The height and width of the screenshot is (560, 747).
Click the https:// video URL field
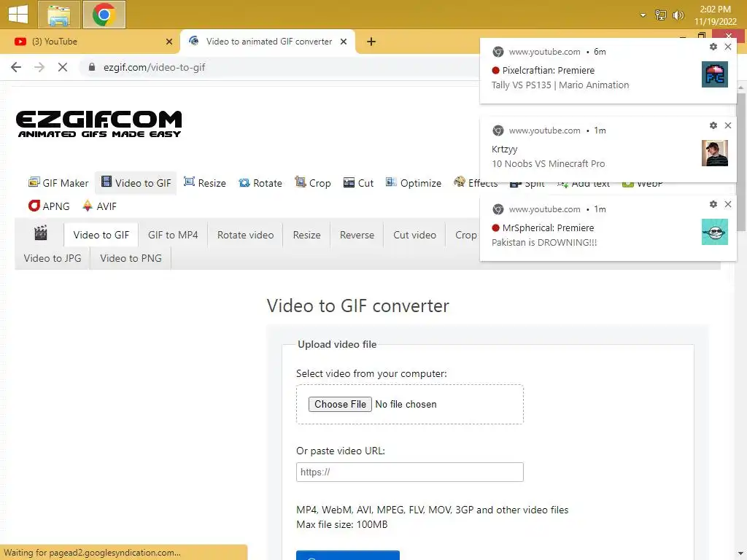pos(410,472)
